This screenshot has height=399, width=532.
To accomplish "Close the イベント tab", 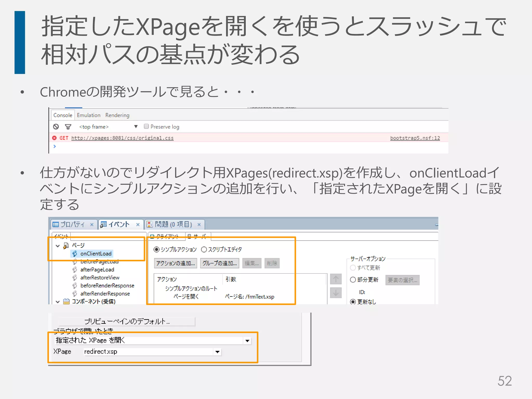I will (x=138, y=225).
